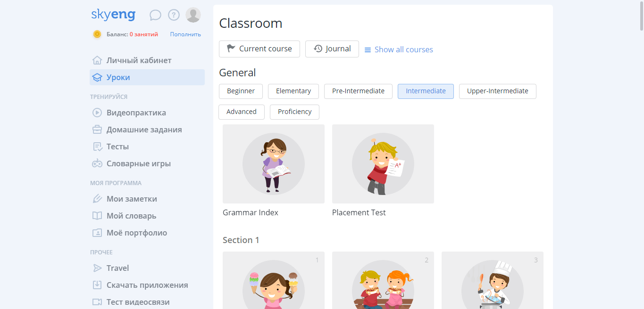This screenshot has width=644, height=309.
Task: Click the Видеопрактика play icon
Action: point(97,113)
